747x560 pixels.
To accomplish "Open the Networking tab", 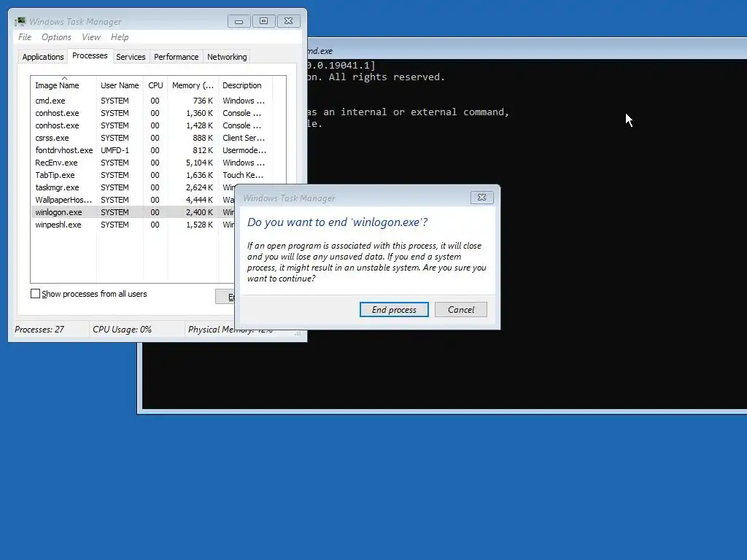I will 227,57.
